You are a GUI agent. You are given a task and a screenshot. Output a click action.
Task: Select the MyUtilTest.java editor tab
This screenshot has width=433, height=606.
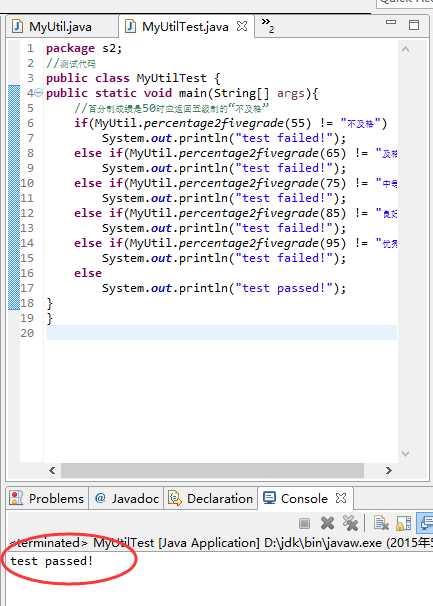(x=185, y=27)
